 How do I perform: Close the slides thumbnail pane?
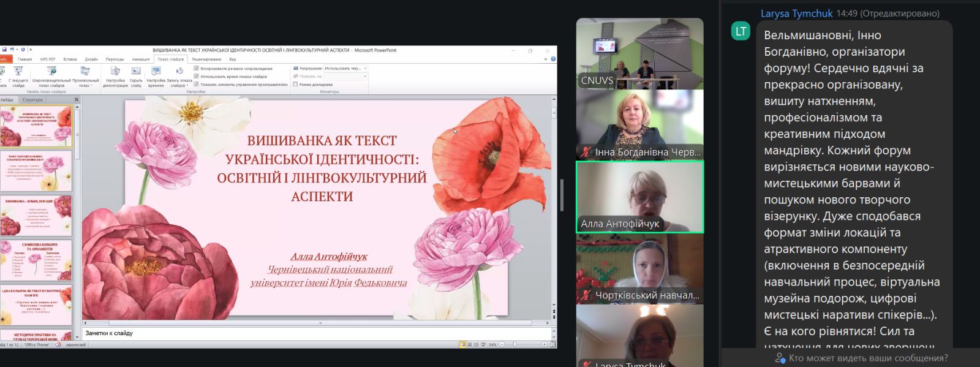click(77, 99)
